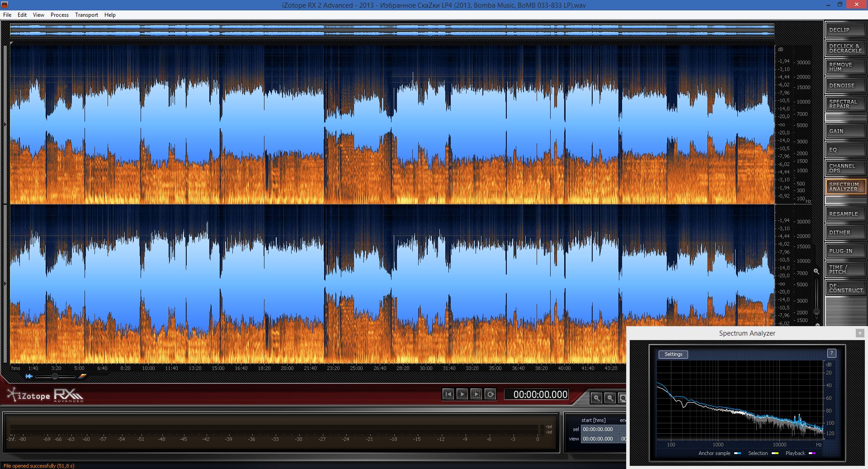This screenshot has height=469, width=868.
Task: Click the 'view' row label
Action: pyautogui.click(x=574, y=439)
